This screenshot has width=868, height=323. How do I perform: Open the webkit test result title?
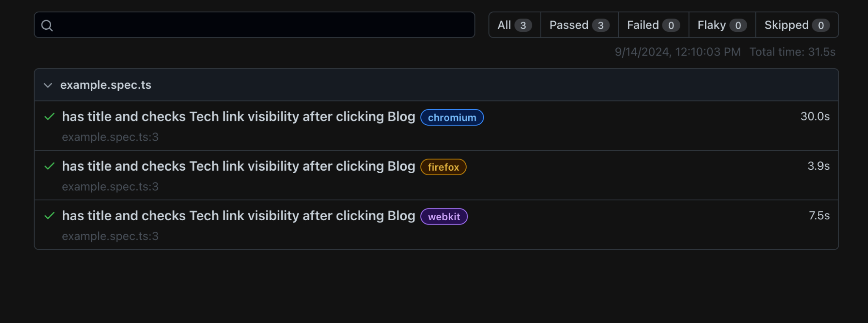pos(238,216)
